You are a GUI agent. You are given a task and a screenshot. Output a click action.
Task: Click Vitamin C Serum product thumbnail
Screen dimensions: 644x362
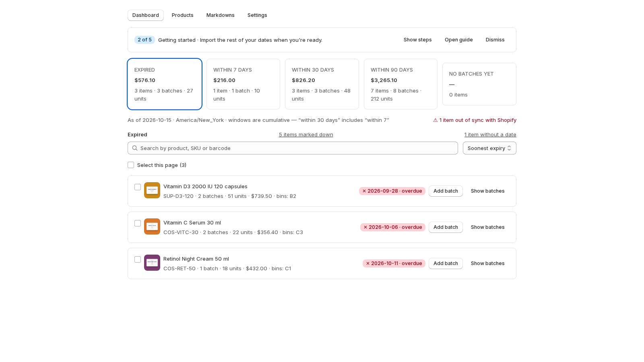152,226
